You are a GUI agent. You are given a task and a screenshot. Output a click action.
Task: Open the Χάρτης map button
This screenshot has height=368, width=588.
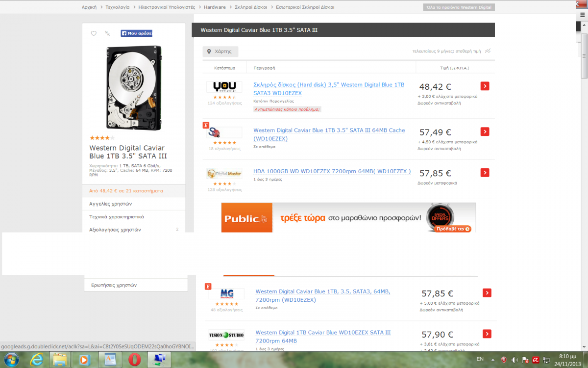pyautogui.click(x=220, y=51)
